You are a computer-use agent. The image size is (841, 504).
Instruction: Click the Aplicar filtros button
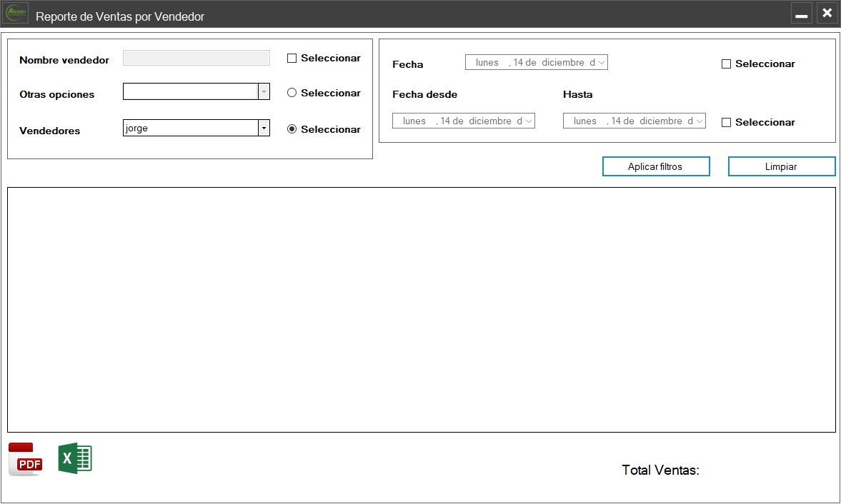tap(655, 166)
